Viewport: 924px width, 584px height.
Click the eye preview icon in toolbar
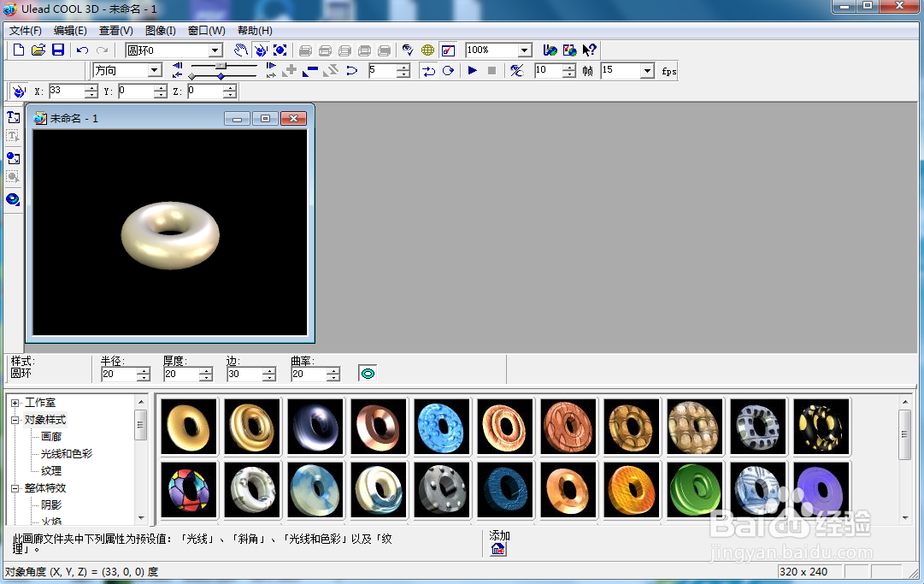pos(407,50)
